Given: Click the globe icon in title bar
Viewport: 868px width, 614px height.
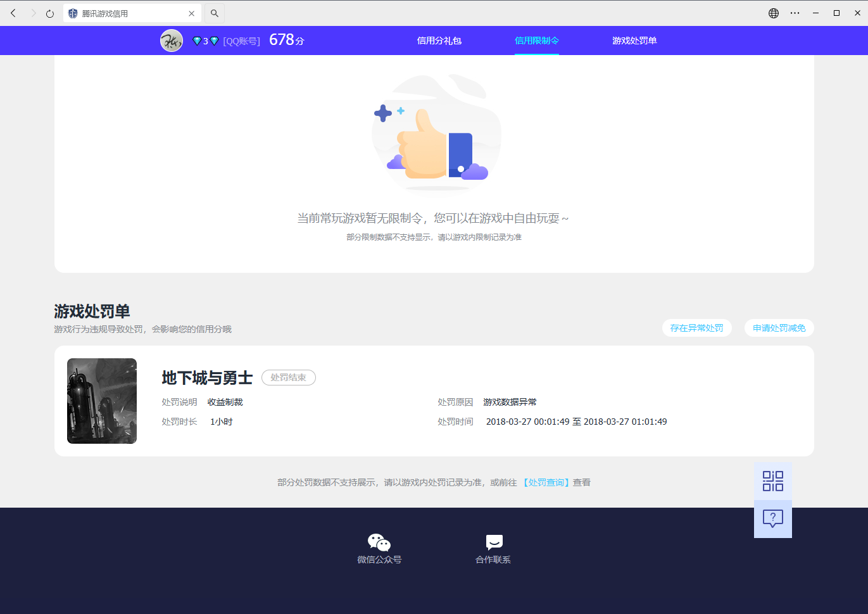Looking at the screenshot, I should [x=774, y=13].
